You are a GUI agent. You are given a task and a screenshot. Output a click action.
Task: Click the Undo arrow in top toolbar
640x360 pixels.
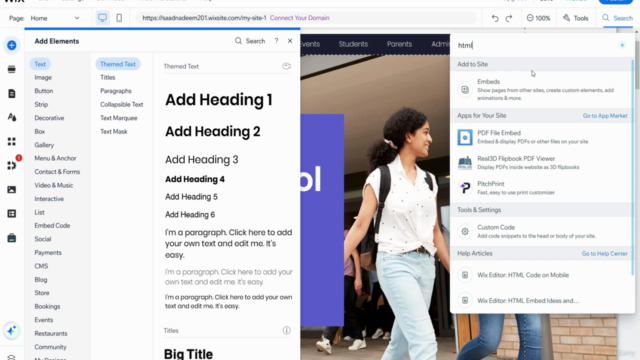click(495, 18)
